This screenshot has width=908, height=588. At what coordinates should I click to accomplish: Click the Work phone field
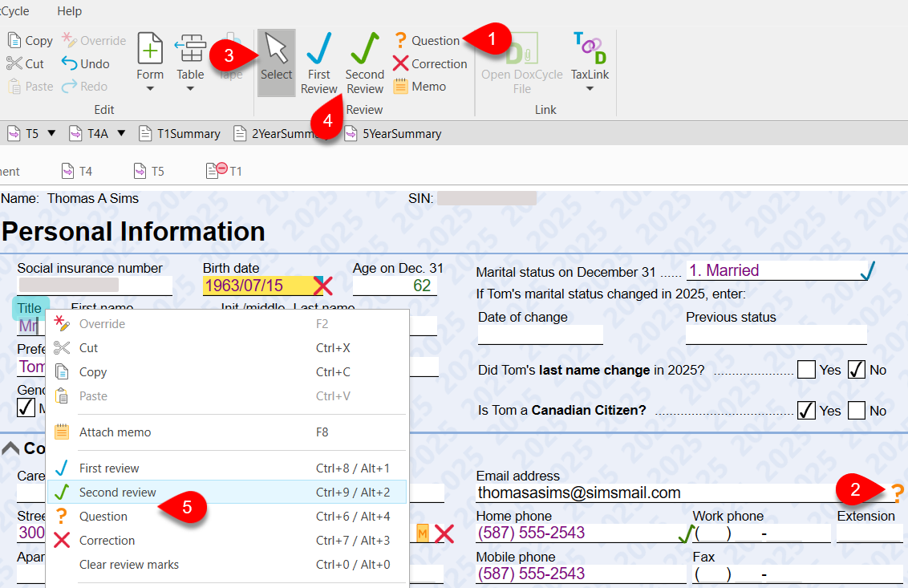[762, 533]
